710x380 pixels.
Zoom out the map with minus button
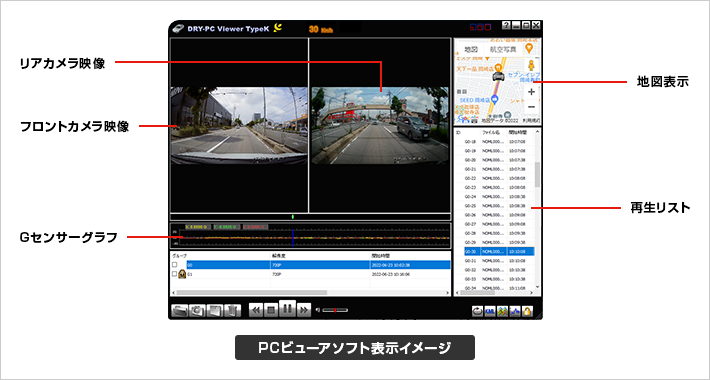click(532, 107)
